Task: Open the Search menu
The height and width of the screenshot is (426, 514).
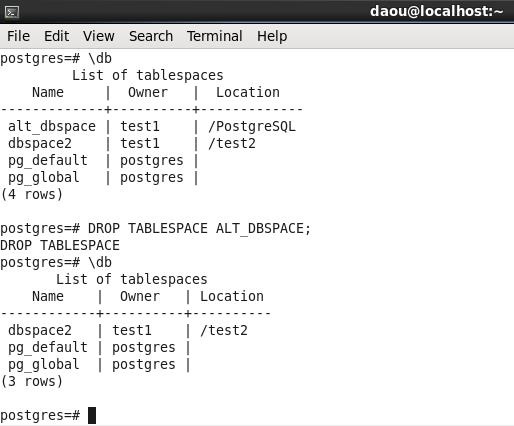Action: [x=151, y=36]
